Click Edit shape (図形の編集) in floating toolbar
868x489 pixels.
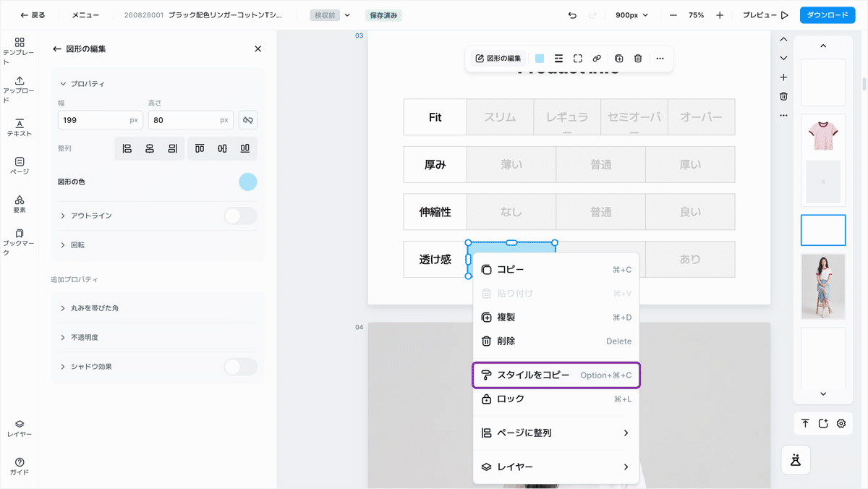pos(498,59)
